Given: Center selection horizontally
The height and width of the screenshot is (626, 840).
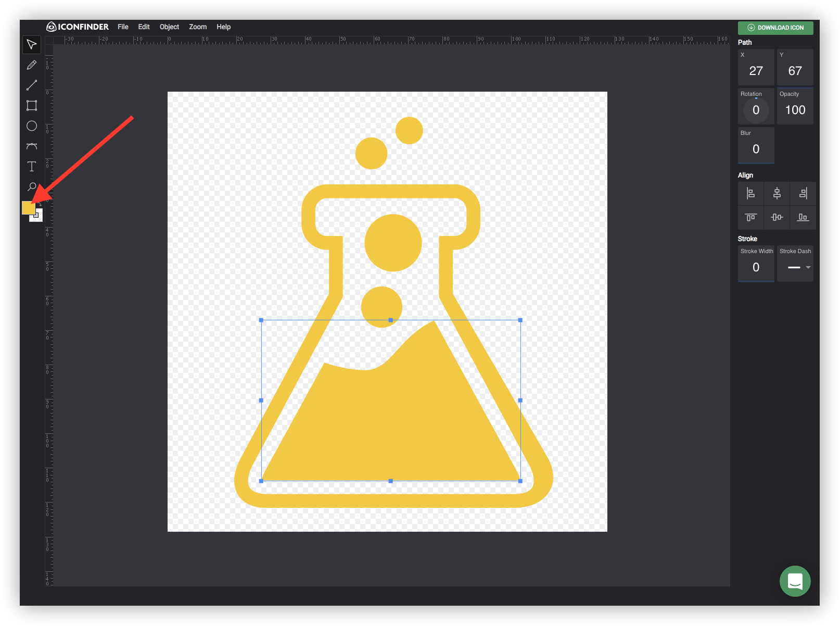Looking at the screenshot, I should click(777, 193).
